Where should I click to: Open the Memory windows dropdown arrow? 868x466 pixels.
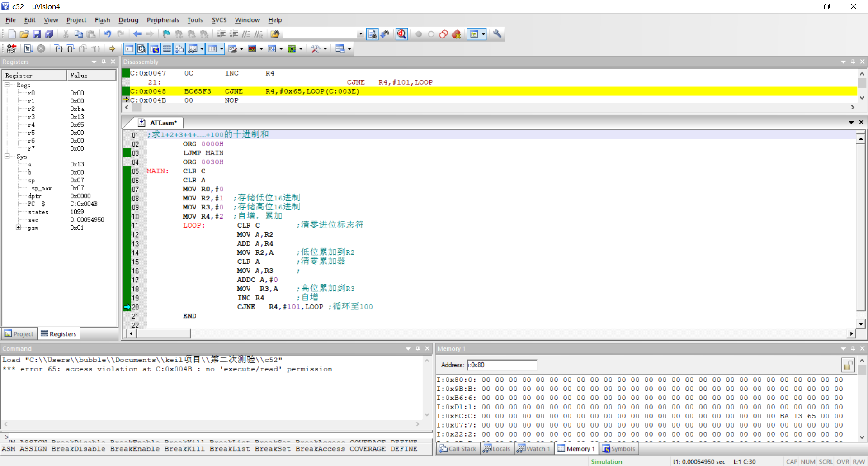[x=222, y=49]
